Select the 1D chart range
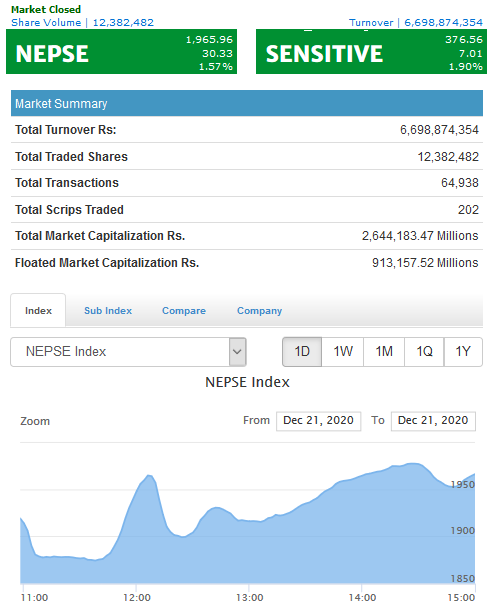The width and height of the screenshot is (487, 603). pyautogui.click(x=302, y=351)
